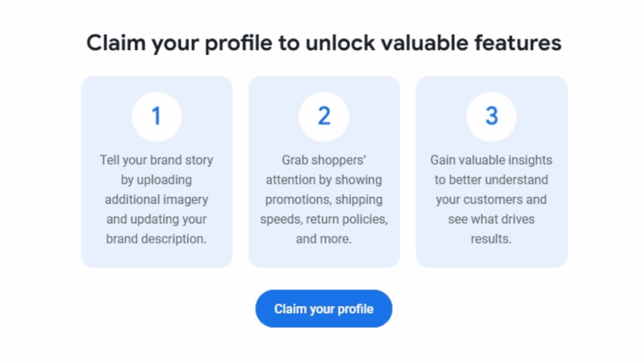Screen dimensions: 644x363
Task: Click the blue "Claim your profile" button
Action: coord(324,309)
